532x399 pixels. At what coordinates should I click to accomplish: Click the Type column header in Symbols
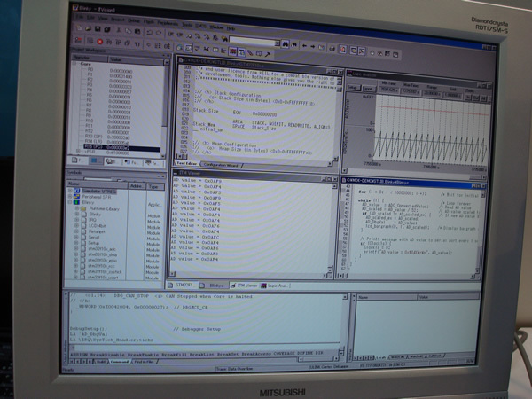155,186
